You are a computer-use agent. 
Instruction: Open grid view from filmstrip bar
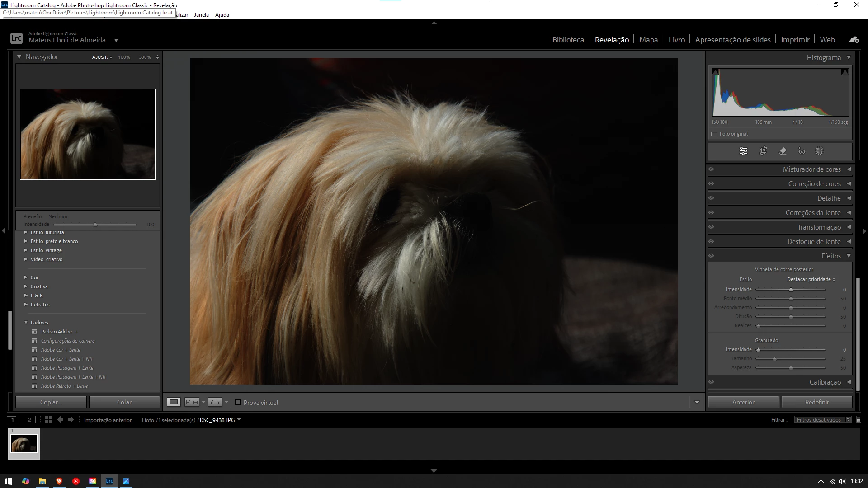pos(48,420)
